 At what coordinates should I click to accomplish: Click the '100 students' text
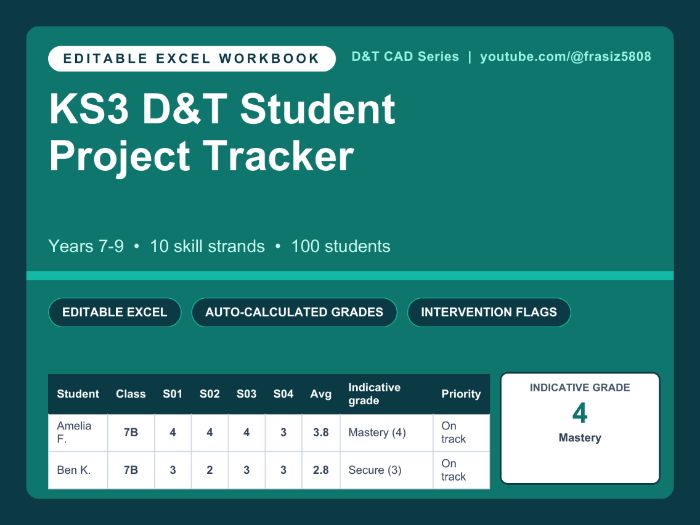tap(341, 246)
